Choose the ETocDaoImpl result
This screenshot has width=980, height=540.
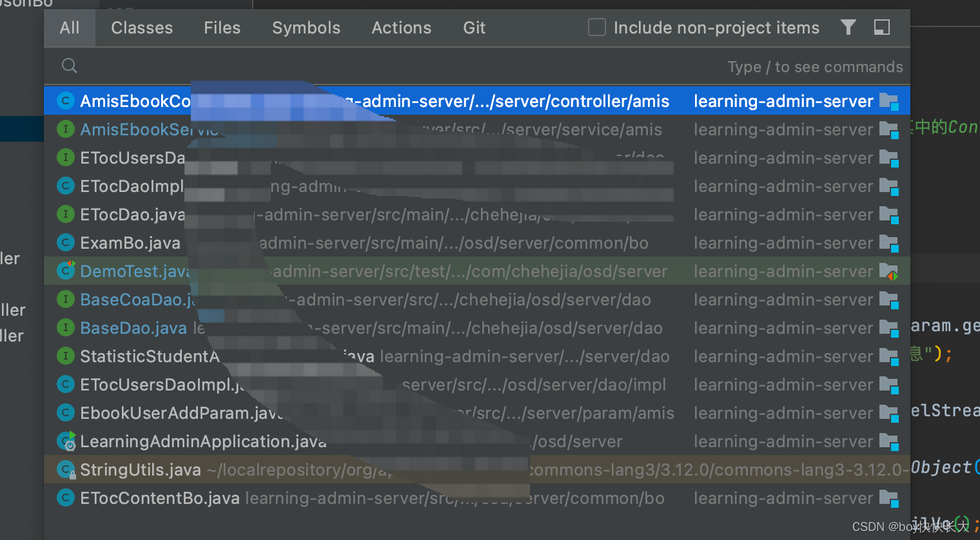point(477,186)
